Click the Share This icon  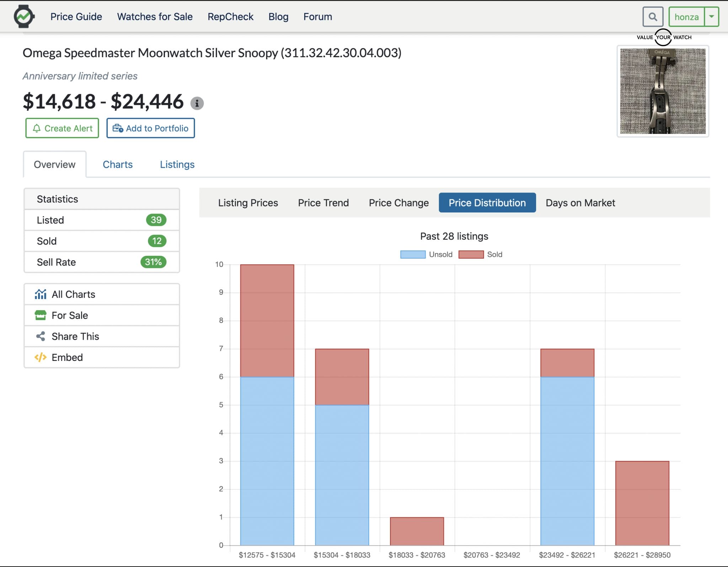click(41, 336)
